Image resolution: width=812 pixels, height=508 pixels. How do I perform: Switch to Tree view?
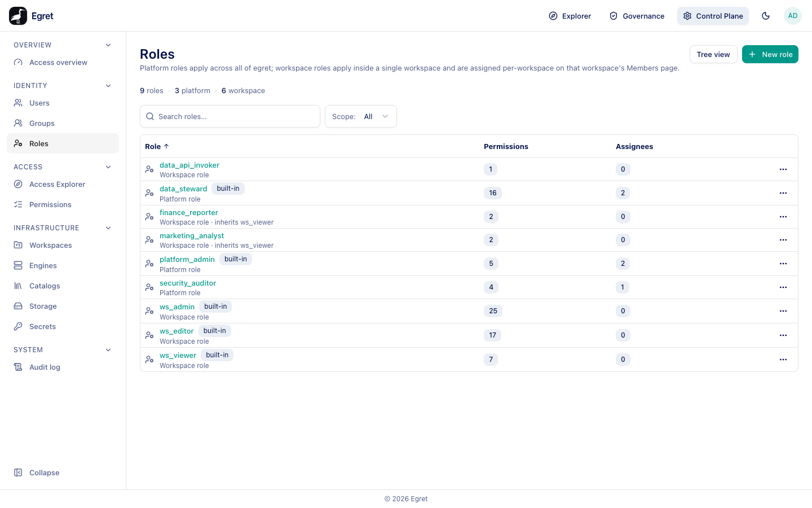(x=713, y=54)
